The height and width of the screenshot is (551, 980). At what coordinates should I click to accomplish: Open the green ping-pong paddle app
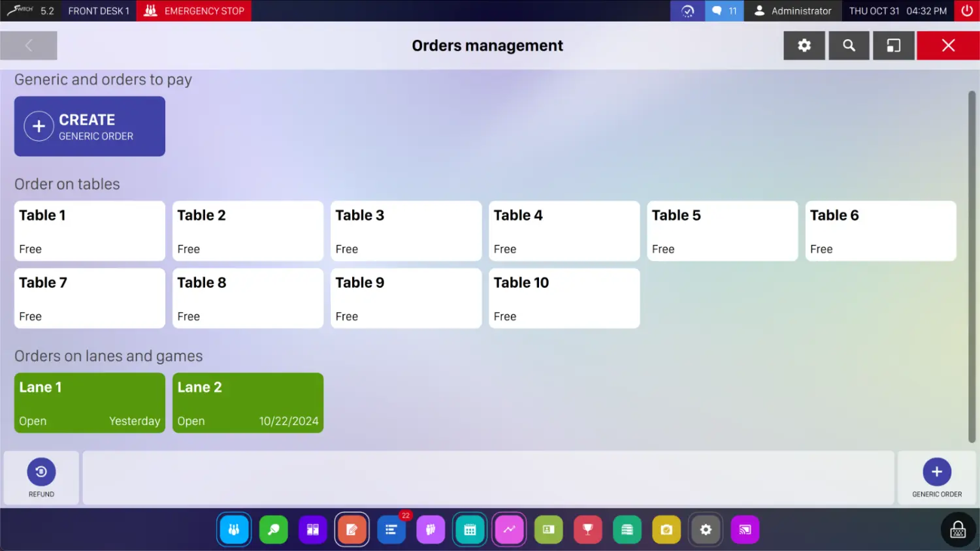point(274,529)
